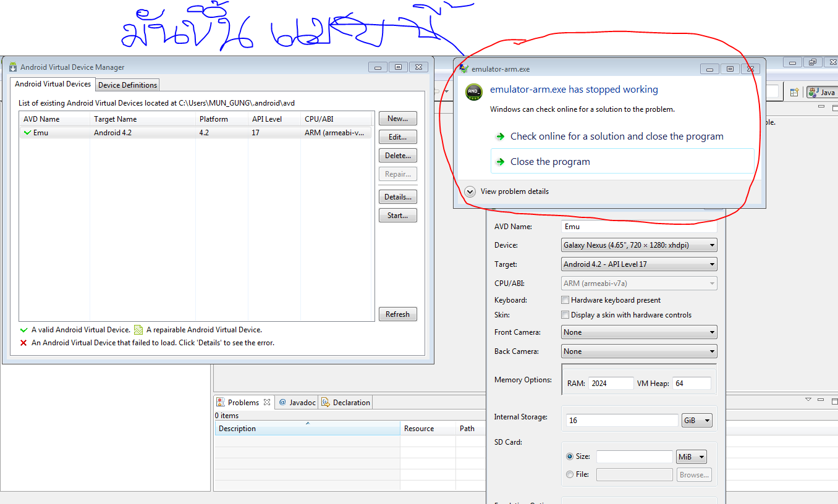
Task: Minimize the emulator-arm.exe dialog
Action: coord(710,69)
